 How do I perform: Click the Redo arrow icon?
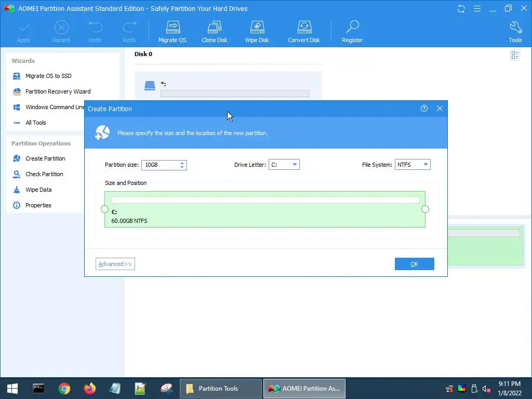tap(129, 28)
